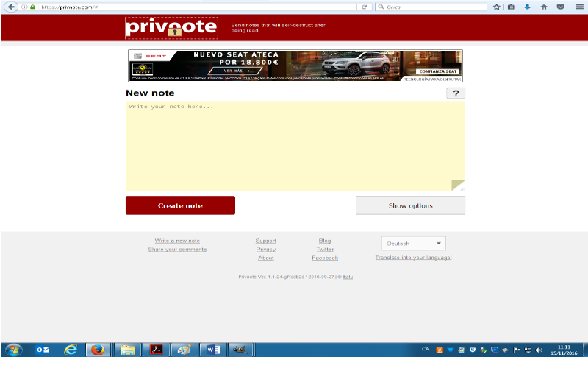Click the Privnote logo
Viewport: 588px width, 368px height.
pyautogui.click(x=171, y=28)
